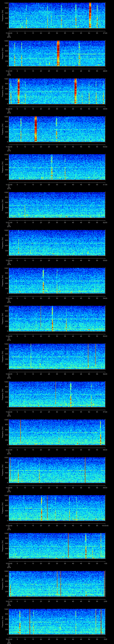Screen dimensions: 114x644
Task: Click the "15:55:00" start time label
Action: 9,374
